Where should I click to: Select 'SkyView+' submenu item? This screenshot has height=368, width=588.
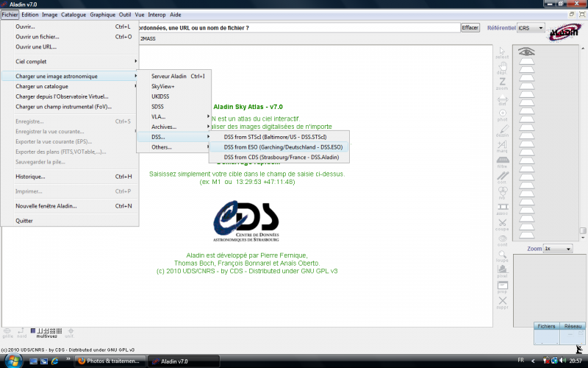(174, 86)
